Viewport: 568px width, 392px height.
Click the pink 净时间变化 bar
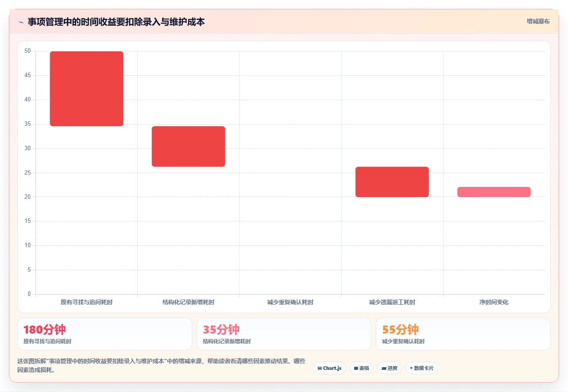494,192
